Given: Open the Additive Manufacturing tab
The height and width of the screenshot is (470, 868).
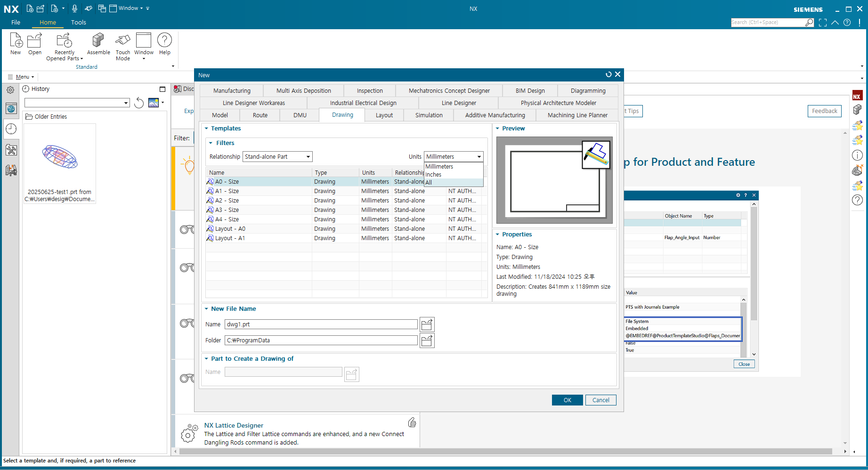Looking at the screenshot, I should point(495,115).
